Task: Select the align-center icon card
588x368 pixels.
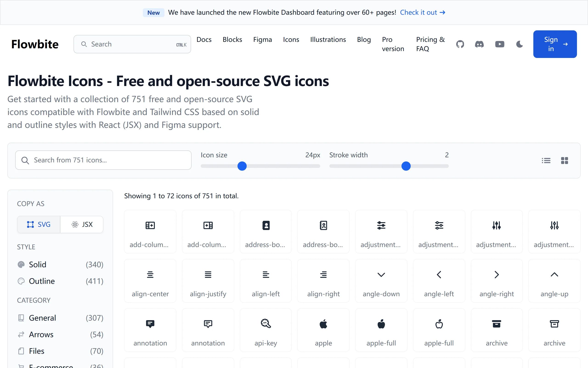Action: coord(150,281)
